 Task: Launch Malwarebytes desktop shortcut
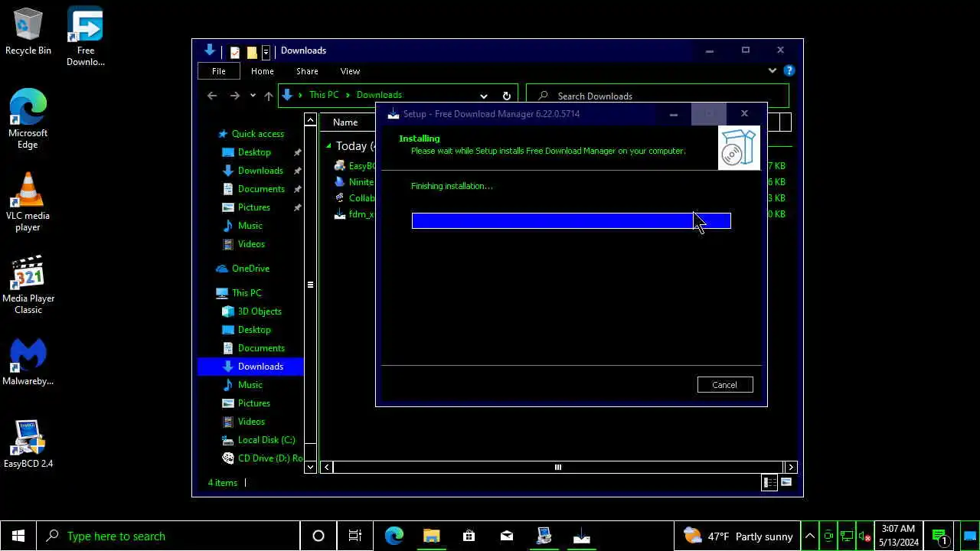tap(28, 362)
